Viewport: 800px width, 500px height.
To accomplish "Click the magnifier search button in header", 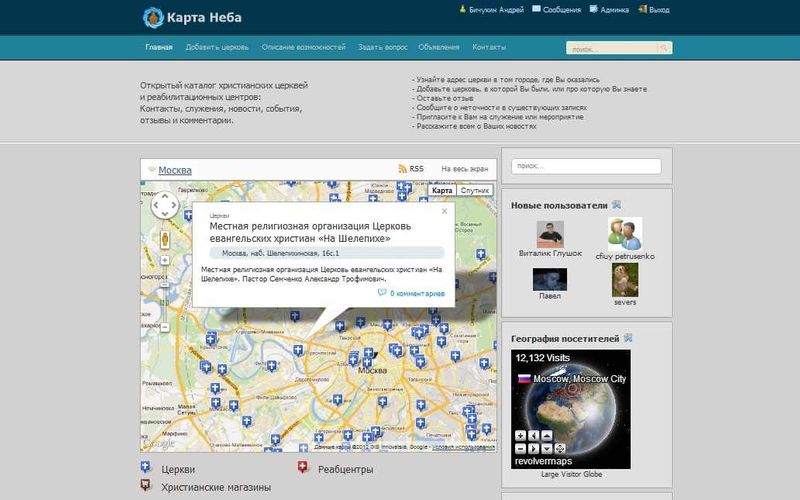I will pyautogui.click(x=664, y=48).
